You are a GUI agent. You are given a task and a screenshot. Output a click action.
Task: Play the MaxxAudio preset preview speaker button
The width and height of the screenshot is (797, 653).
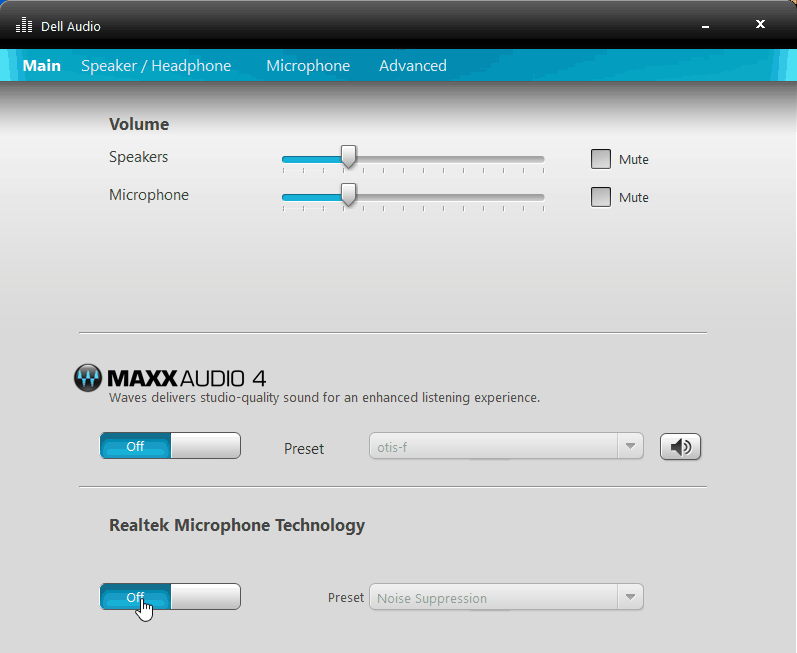tap(680, 447)
